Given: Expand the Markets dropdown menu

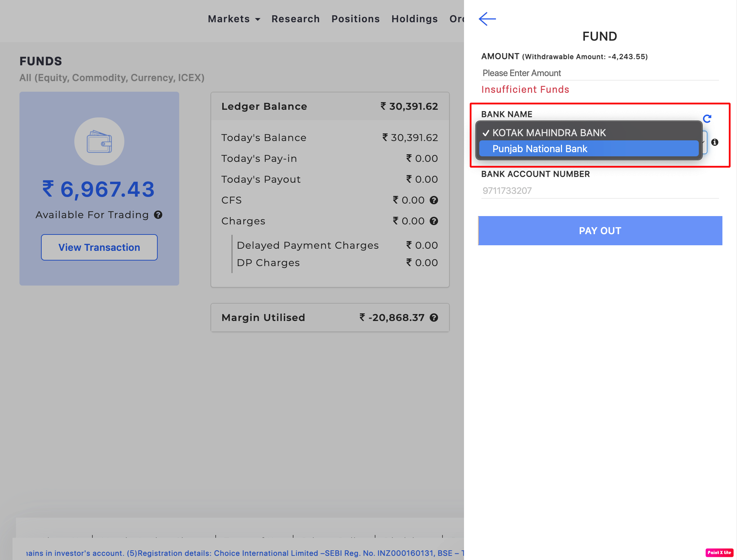Looking at the screenshot, I should [234, 19].
